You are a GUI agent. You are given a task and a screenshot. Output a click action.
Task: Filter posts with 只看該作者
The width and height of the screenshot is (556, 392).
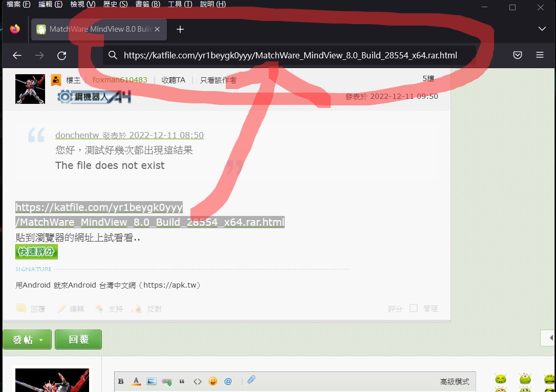click(218, 80)
